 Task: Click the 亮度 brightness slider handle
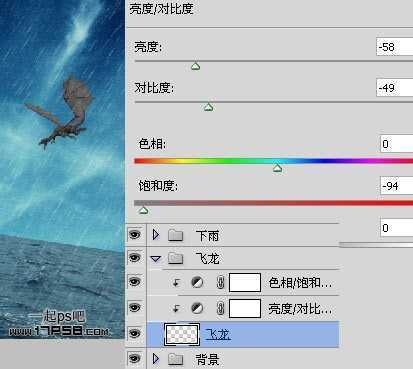[x=196, y=67]
